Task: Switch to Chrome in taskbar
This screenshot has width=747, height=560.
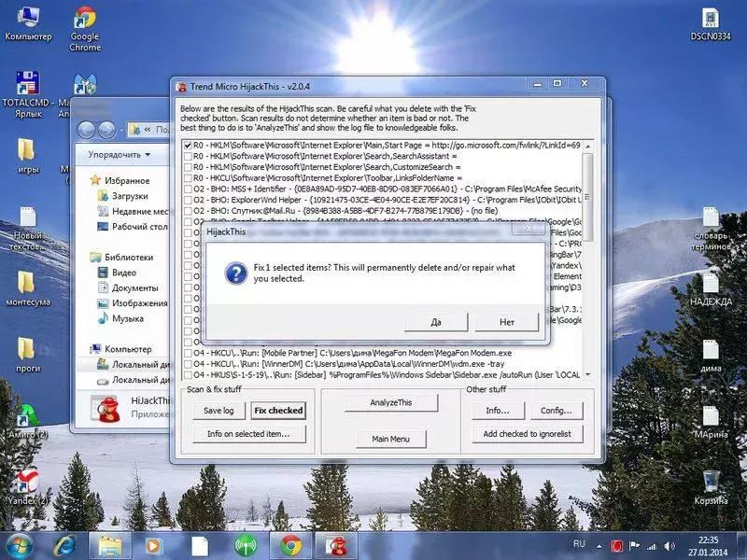Action: [291, 546]
